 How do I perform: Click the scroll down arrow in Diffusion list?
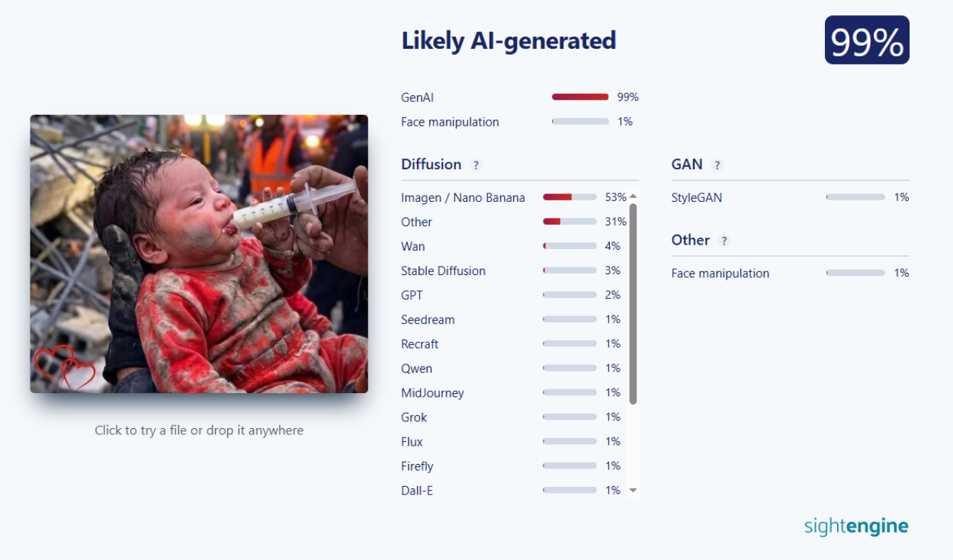click(633, 491)
